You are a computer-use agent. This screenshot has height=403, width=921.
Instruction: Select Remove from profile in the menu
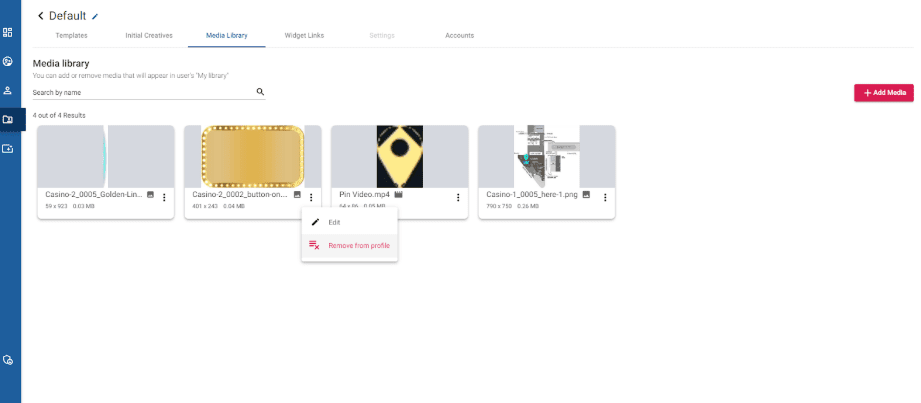click(x=358, y=245)
